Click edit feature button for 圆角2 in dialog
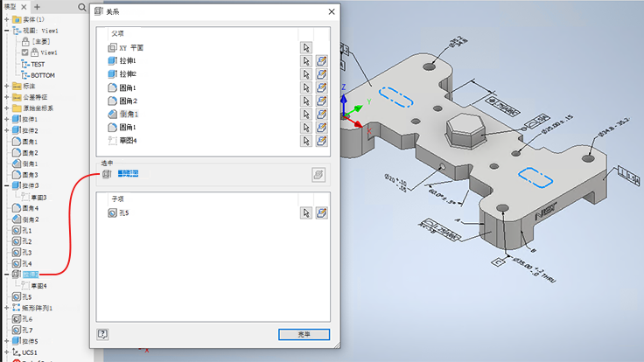 point(322,101)
